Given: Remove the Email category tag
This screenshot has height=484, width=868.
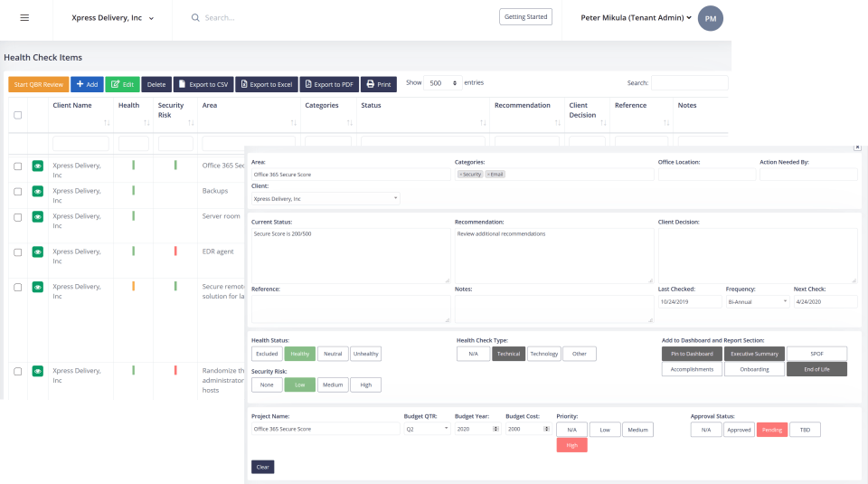Looking at the screenshot, I should [488, 175].
